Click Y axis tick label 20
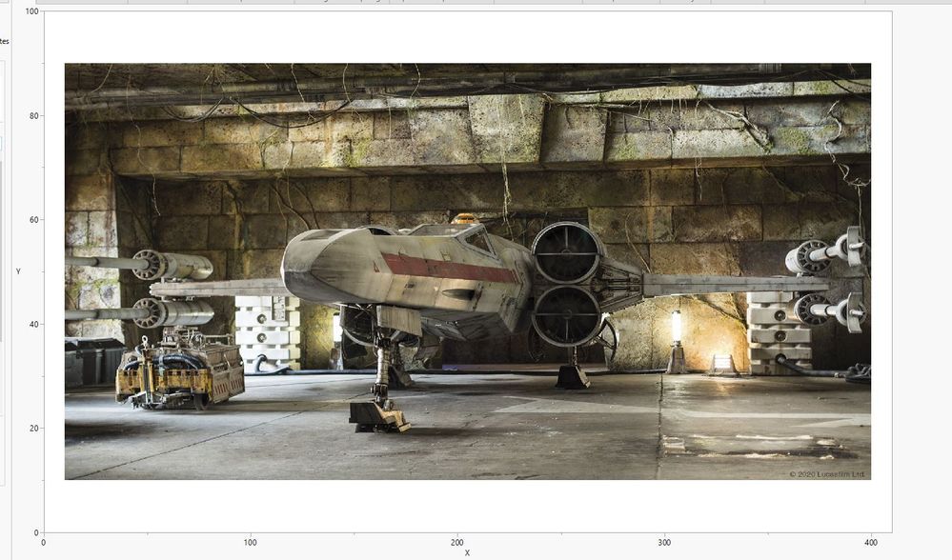 pyautogui.click(x=34, y=429)
